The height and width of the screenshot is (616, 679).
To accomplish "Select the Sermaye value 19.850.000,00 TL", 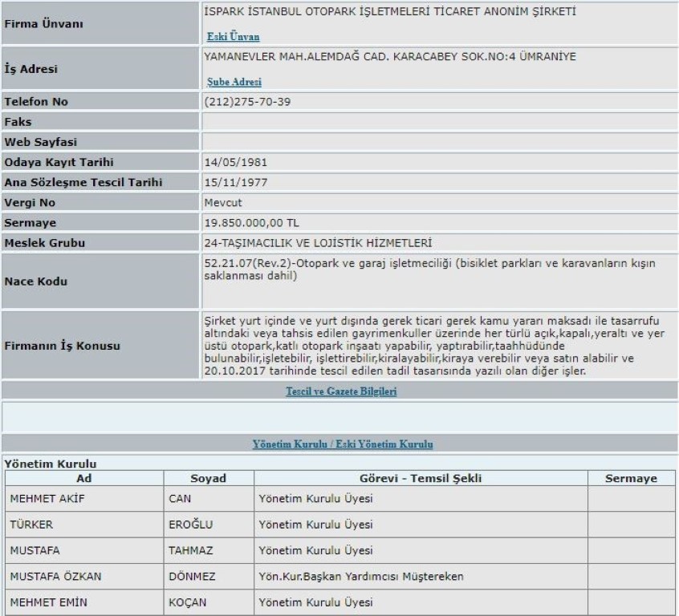I will [x=252, y=222].
